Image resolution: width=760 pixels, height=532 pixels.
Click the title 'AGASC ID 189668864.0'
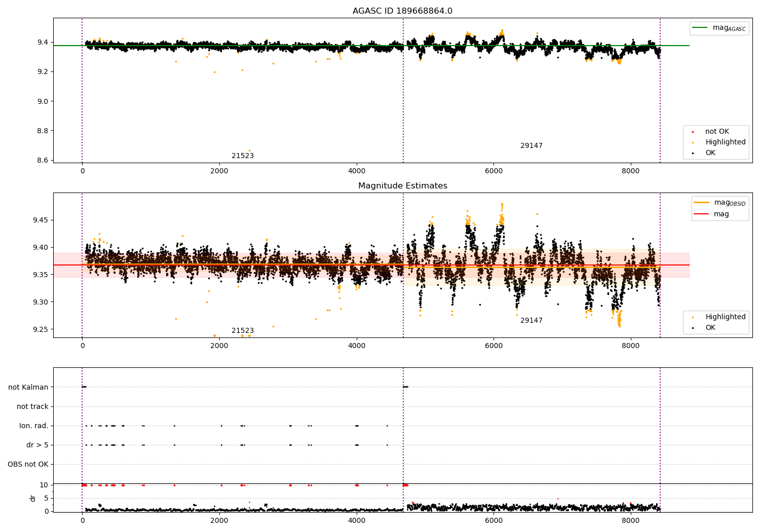point(402,11)
